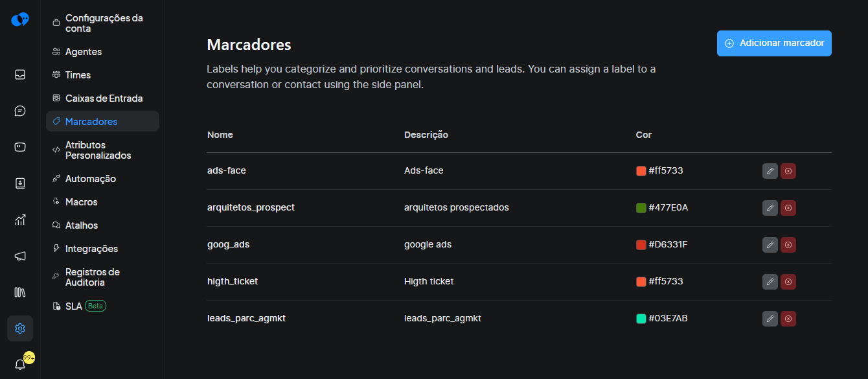Click the green #477E0A color swatch
The width and height of the screenshot is (868, 379).
[641, 208]
